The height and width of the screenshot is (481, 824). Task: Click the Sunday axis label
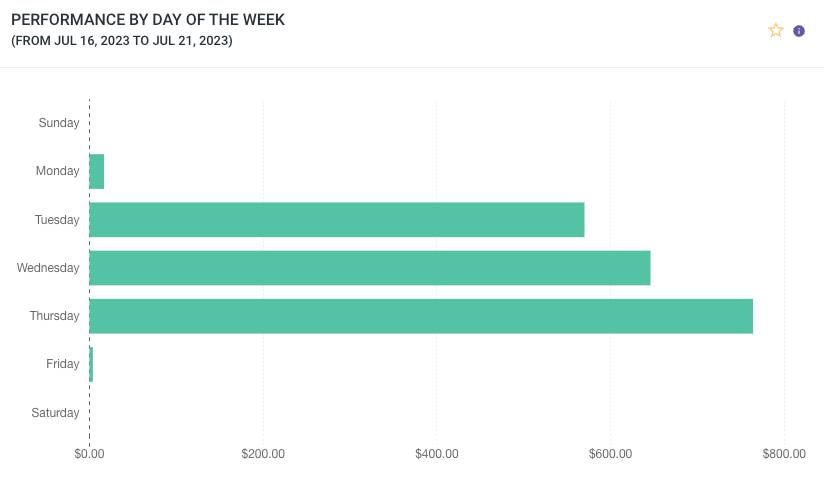pyautogui.click(x=59, y=123)
